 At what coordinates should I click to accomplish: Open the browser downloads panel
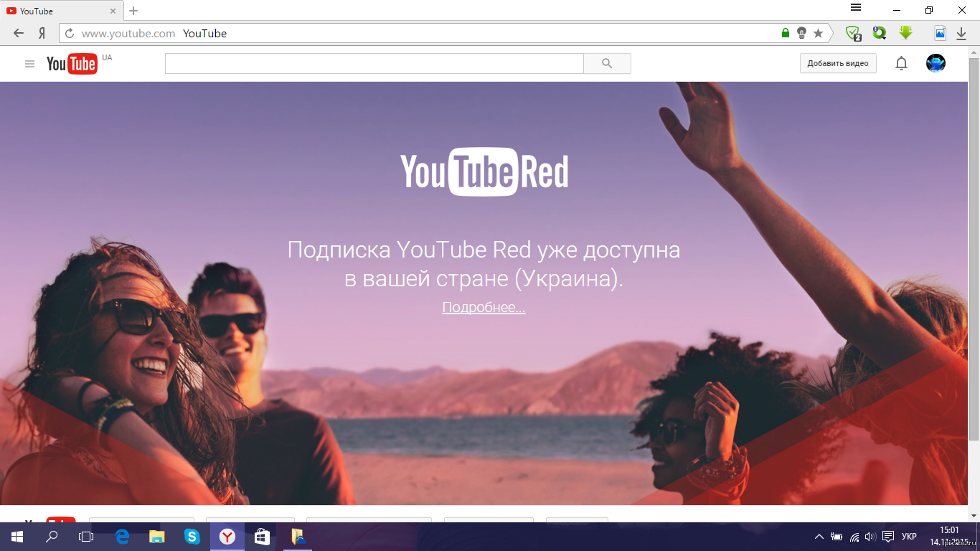[961, 33]
